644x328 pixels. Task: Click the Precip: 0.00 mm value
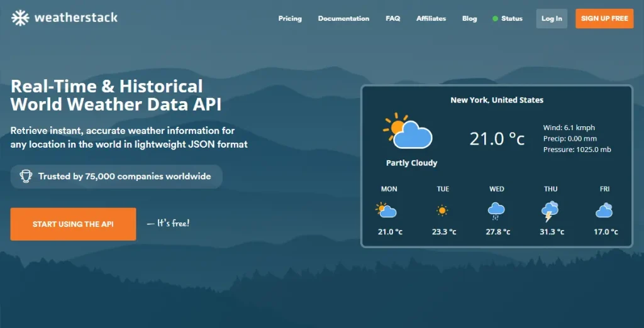click(x=570, y=139)
